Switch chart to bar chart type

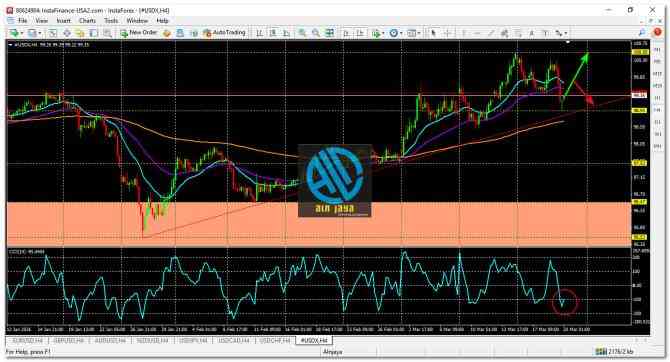coord(259,33)
